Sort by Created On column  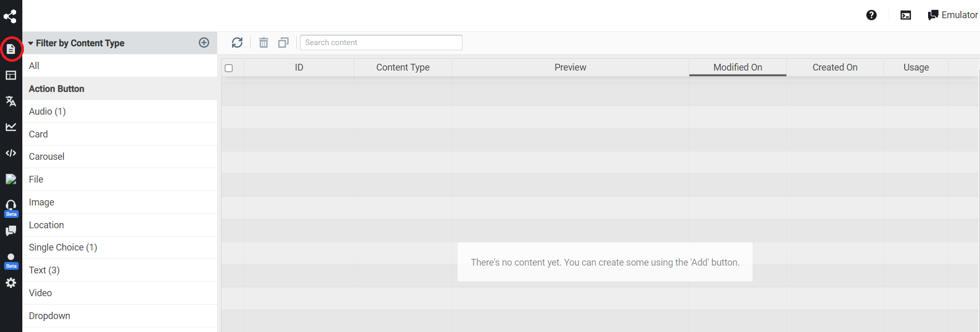(835, 67)
